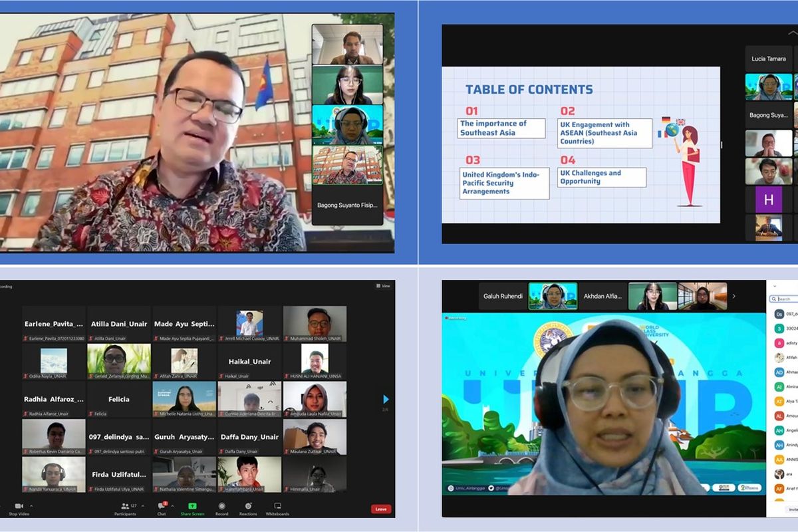
Task: Expand the caret next to Chat
Action: click(x=172, y=506)
